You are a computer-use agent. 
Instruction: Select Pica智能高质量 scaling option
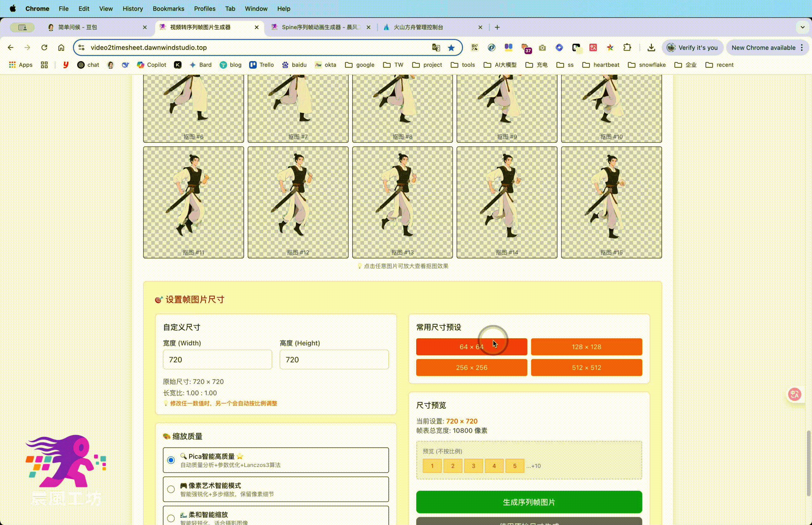pyautogui.click(x=276, y=460)
